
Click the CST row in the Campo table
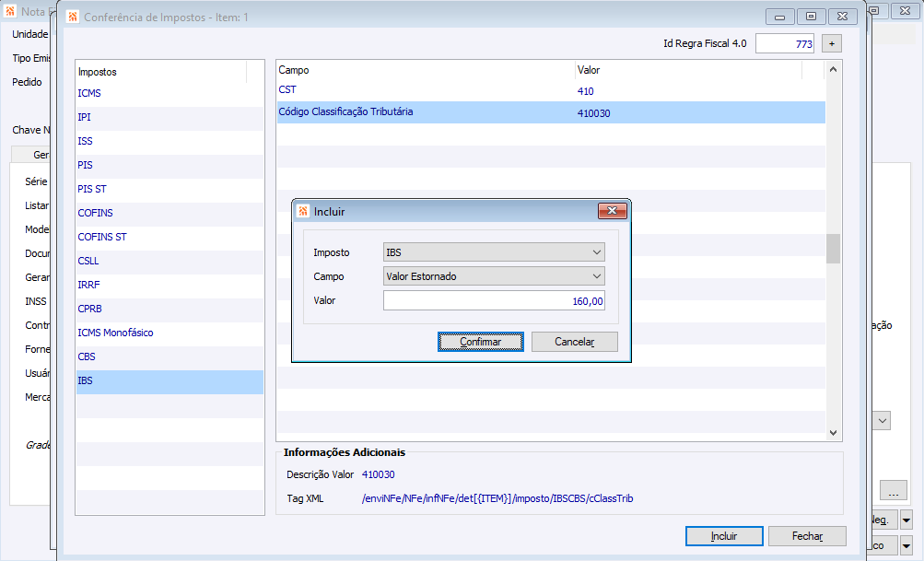[x=551, y=90]
